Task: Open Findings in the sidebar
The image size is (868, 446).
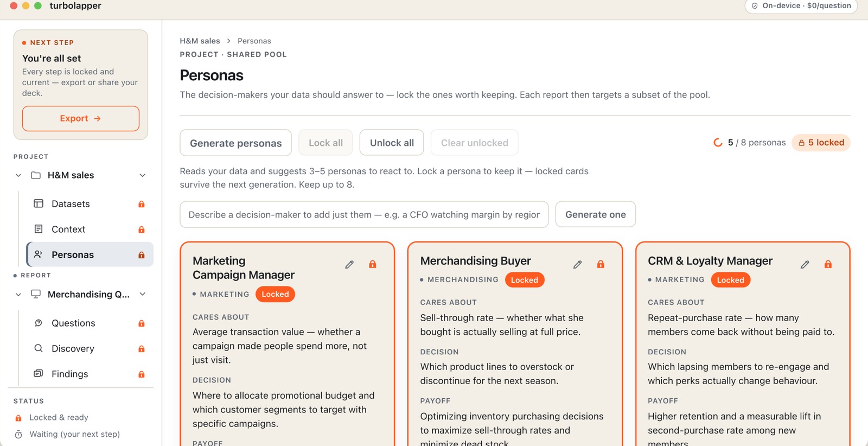Action: [x=90, y=374]
